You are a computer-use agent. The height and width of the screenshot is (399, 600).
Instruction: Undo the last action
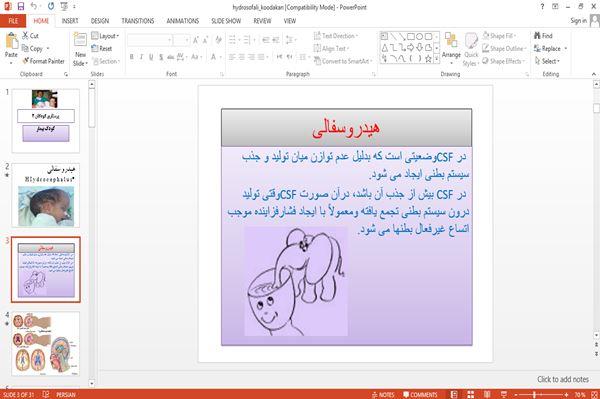point(34,6)
